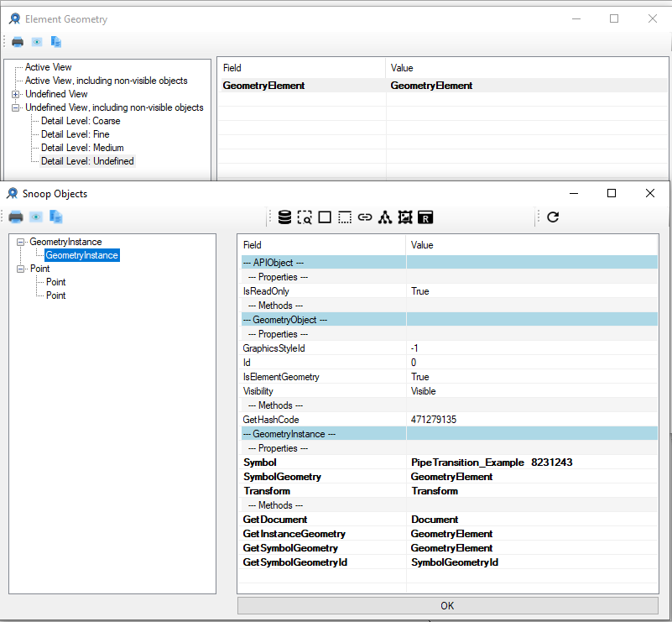The image size is (672, 622).
Task: Click the Snoop Application R icon
Action: (x=425, y=217)
